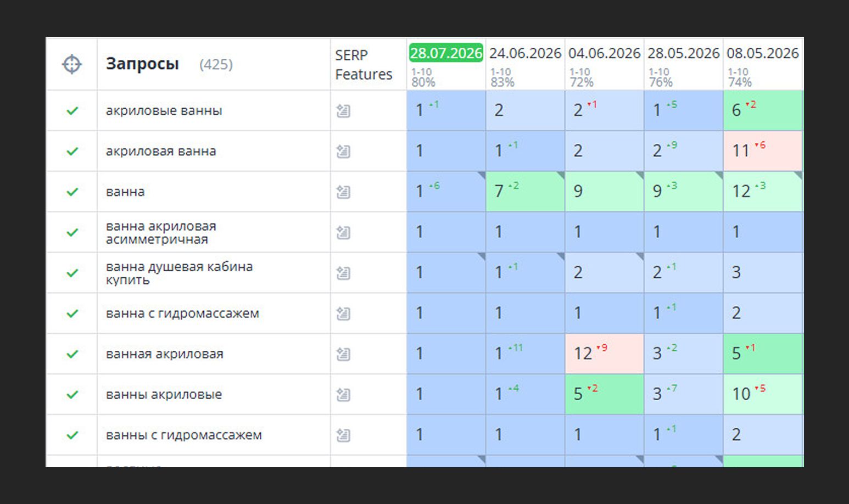849x504 pixels.
Task: Expand corner triangle in ванна 28.07.2026 cell
Action: click(x=482, y=175)
